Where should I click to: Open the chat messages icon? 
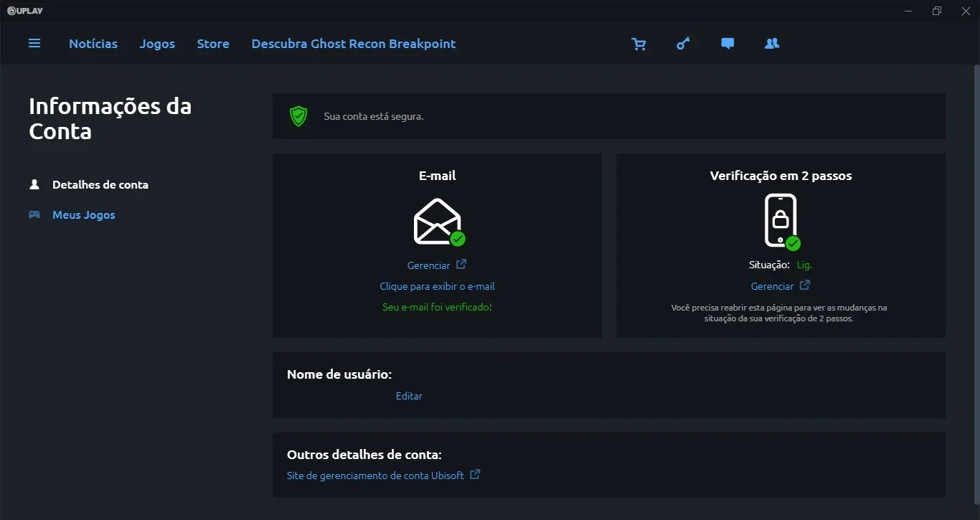727,44
